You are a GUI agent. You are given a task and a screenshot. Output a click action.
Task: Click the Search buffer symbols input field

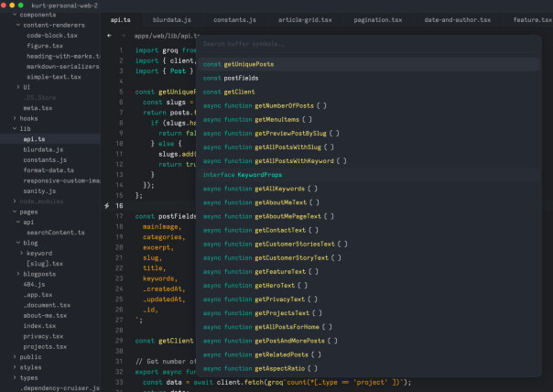tap(369, 44)
